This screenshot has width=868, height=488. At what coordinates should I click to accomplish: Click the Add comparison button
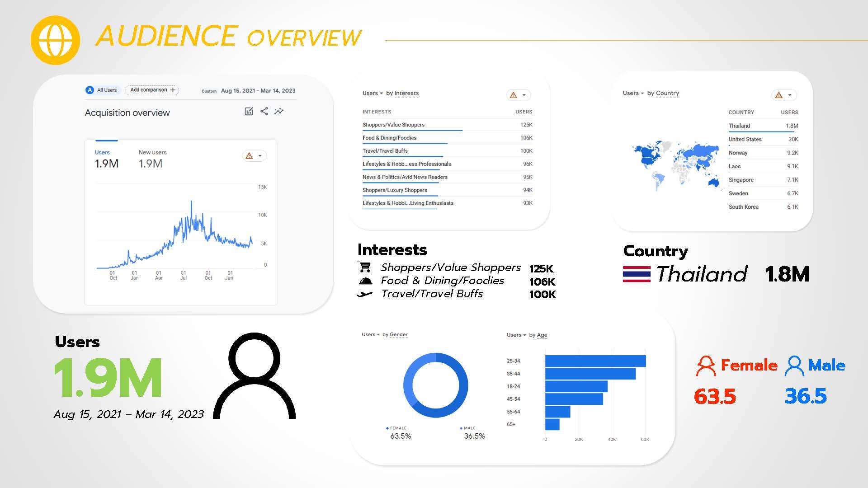152,90
